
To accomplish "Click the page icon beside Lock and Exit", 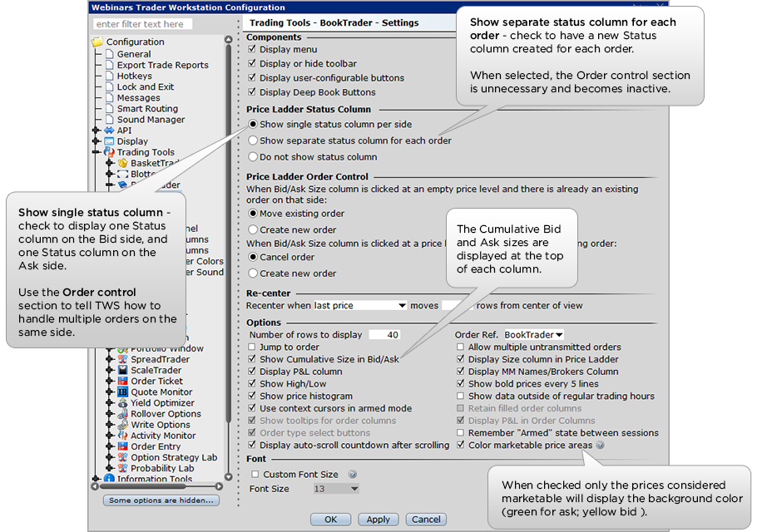I will [109, 86].
